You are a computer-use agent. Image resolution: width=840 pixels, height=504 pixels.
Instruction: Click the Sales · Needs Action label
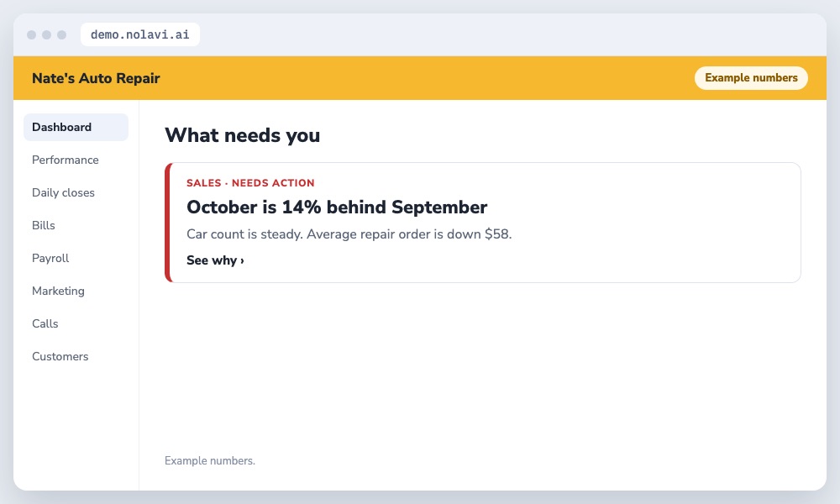click(250, 182)
